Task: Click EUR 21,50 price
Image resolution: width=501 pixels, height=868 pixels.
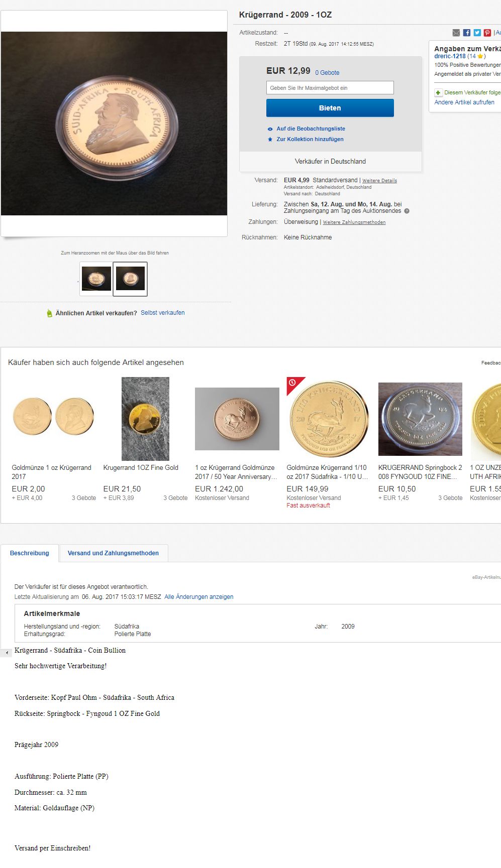Action: [122, 488]
